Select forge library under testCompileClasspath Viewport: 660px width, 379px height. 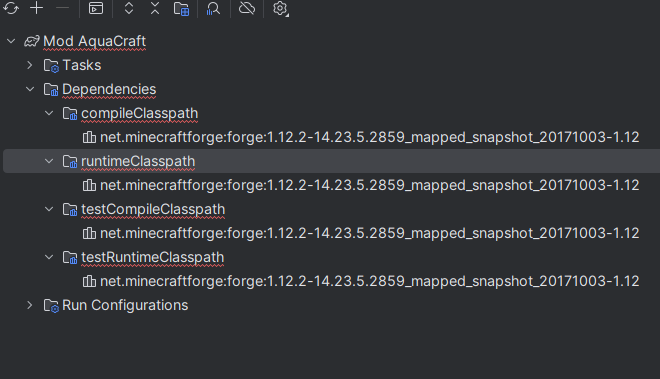(370, 233)
